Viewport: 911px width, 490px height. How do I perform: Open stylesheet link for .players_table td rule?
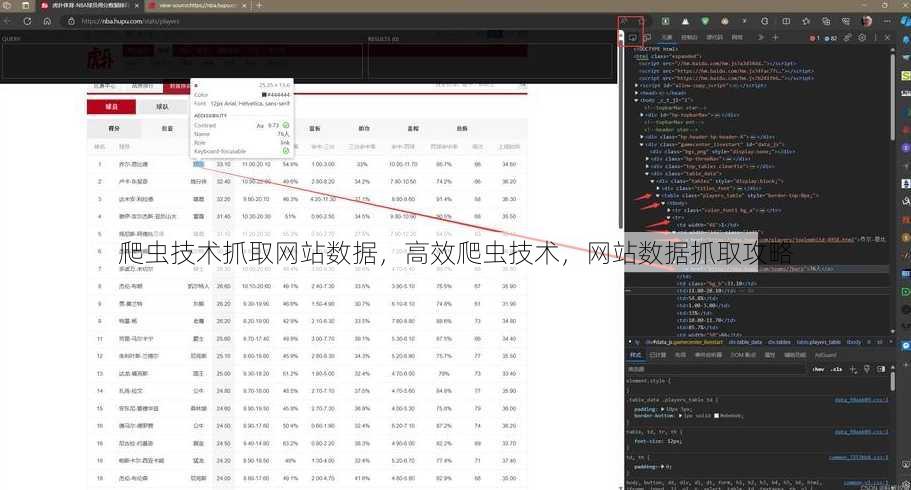pyautogui.click(x=862, y=400)
